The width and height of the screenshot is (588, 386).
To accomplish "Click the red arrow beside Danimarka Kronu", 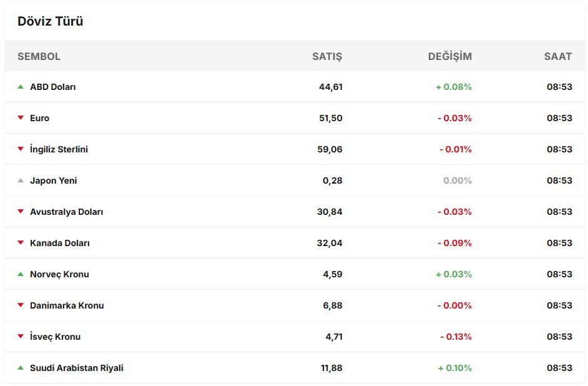I will pos(21,305).
